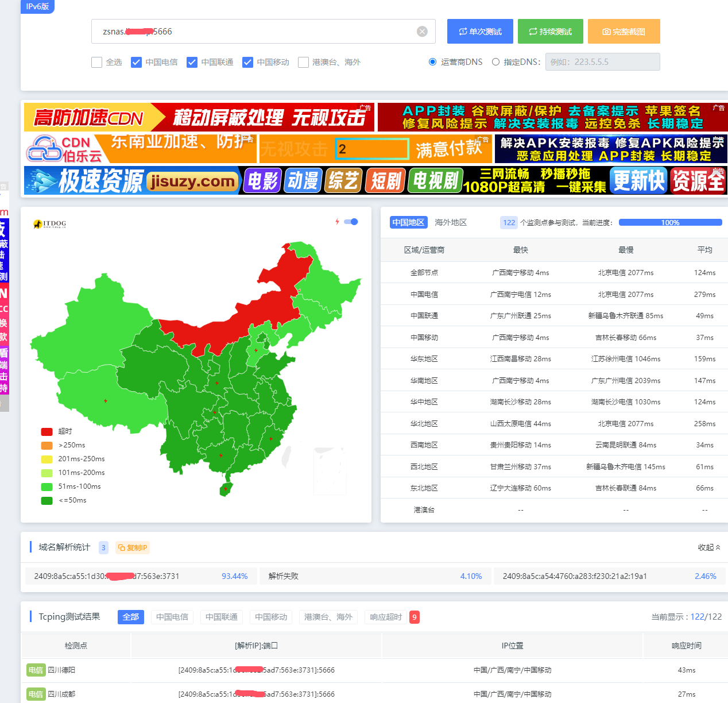The height and width of the screenshot is (703, 728).
Task: Sort by the 平均 column header
Action: [x=704, y=250]
